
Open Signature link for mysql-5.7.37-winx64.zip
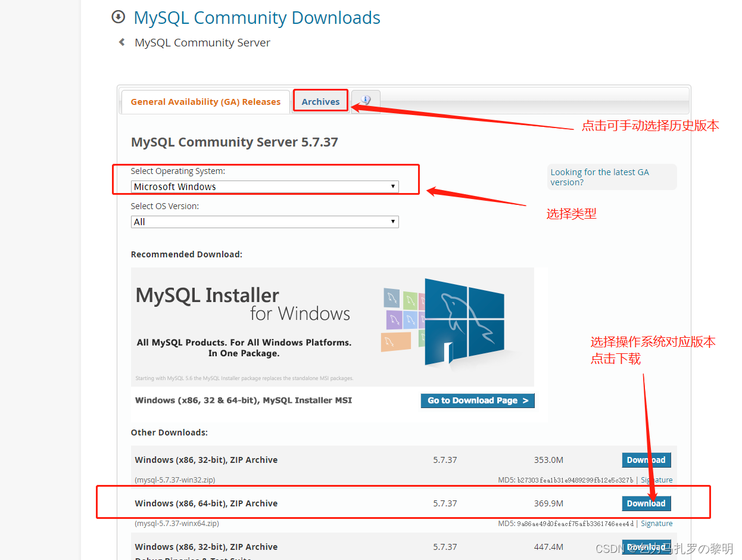657,524
